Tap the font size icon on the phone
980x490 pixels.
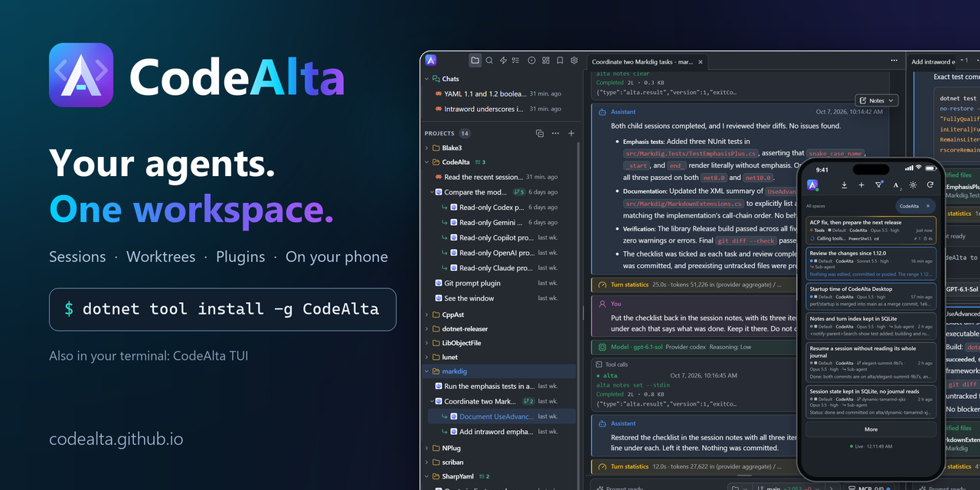[x=896, y=185]
